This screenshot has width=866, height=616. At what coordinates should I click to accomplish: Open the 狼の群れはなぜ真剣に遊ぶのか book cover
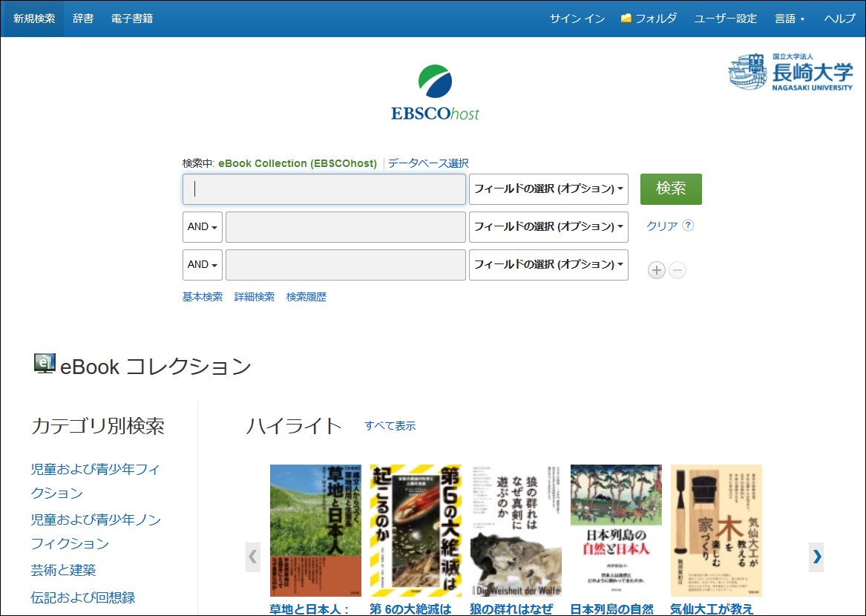point(516,531)
